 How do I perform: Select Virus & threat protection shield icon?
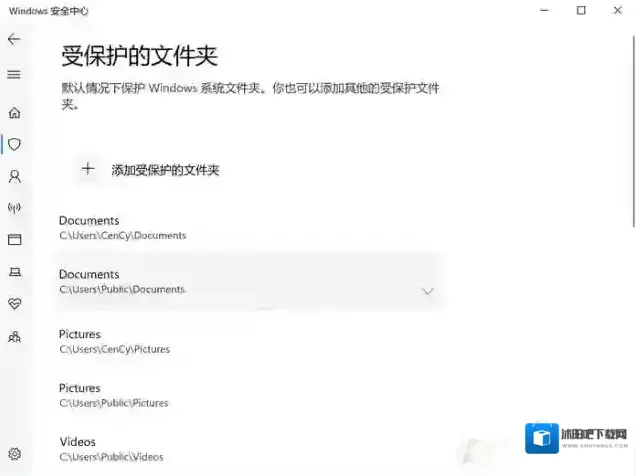tap(15, 144)
